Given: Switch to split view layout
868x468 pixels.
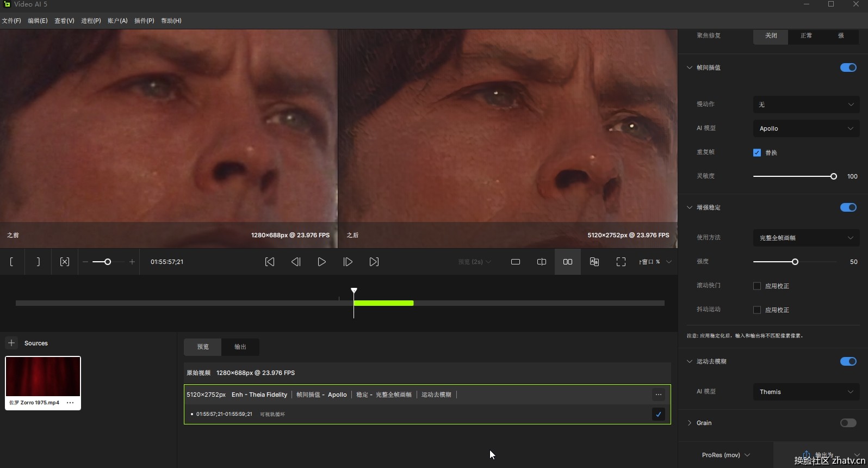Looking at the screenshot, I should coord(542,262).
